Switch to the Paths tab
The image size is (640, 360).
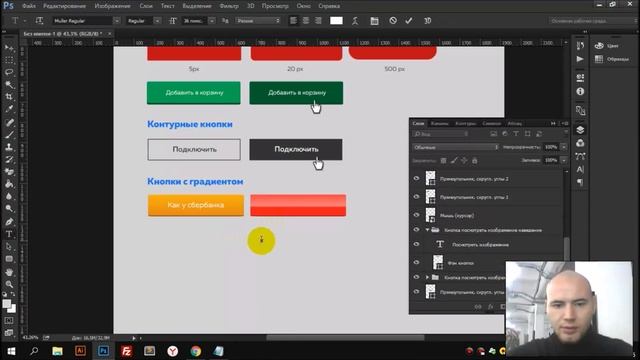coord(465,123)
